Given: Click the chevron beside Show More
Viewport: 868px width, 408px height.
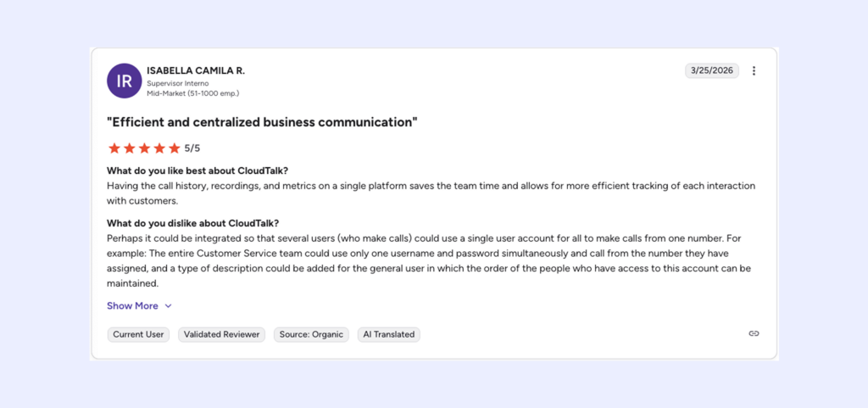Looking at the screenshot, I should point(168,305).
